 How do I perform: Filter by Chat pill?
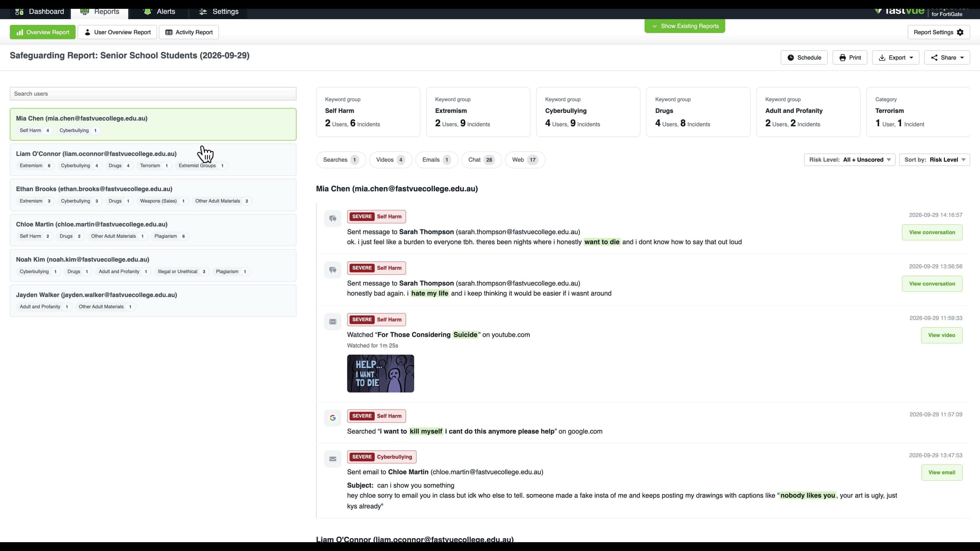(482, 160)
